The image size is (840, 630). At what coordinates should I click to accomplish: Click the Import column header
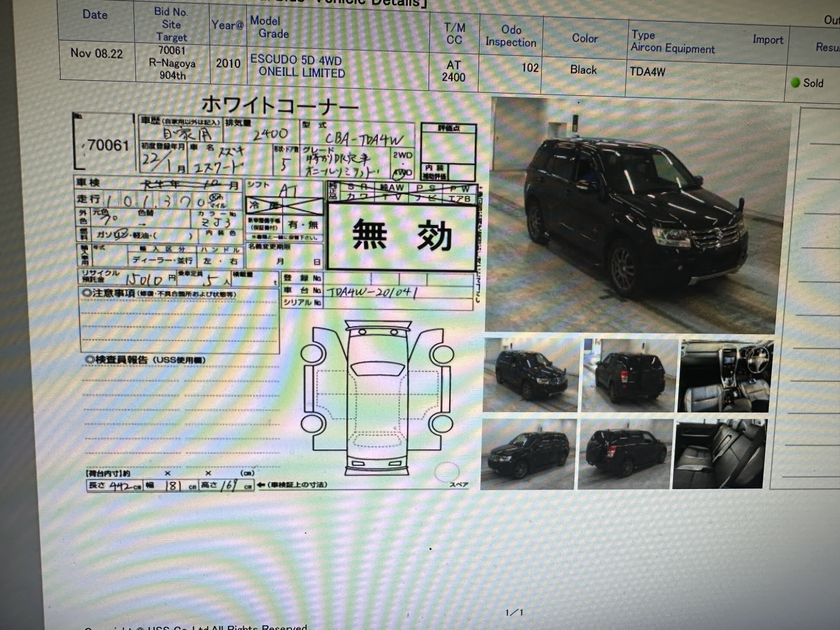[768, 40]
